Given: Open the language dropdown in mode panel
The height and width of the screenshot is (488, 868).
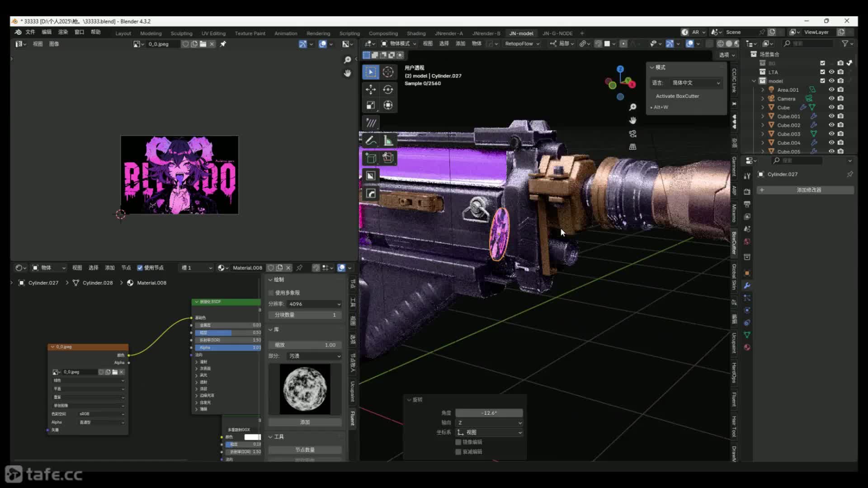Looking at the screenshot, I should tap(695, 83).
